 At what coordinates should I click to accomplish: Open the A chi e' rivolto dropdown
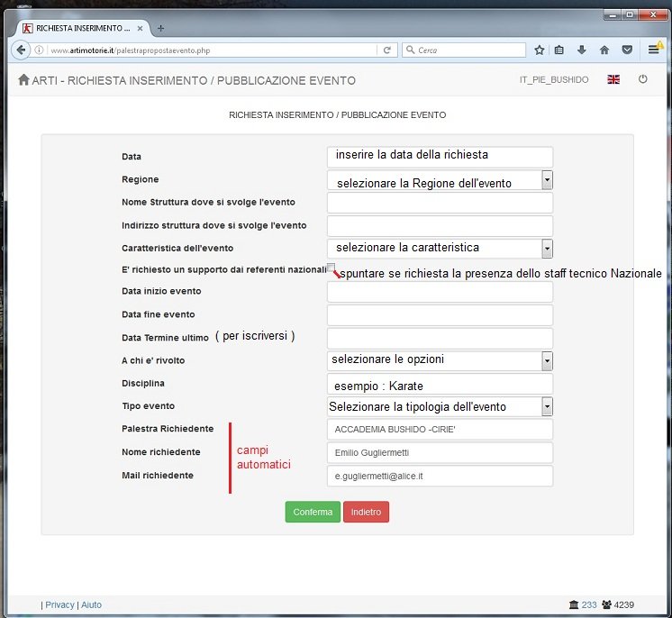[x=547, y=360]
